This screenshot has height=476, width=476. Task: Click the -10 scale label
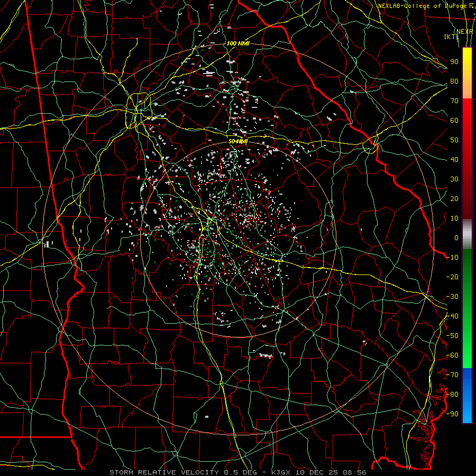point(452,258)
